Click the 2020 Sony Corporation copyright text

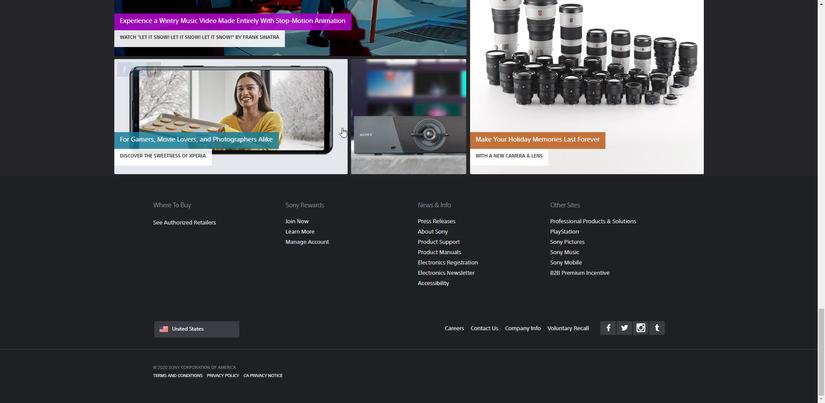[x=194, y=367]
